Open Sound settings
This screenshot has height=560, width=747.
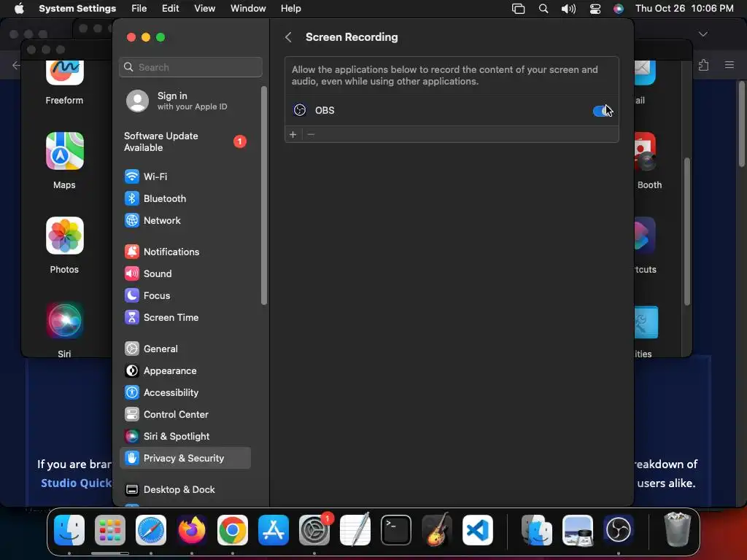coord(186,274)
